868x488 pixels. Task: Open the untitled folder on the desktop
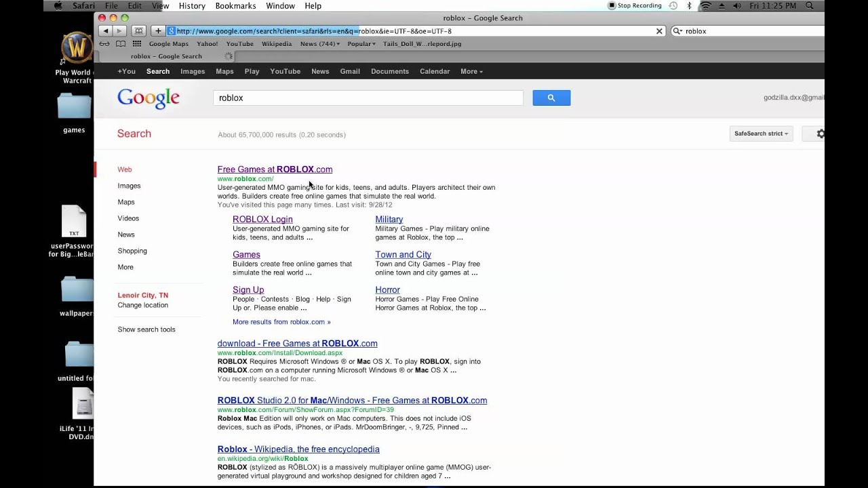(79, 354)
